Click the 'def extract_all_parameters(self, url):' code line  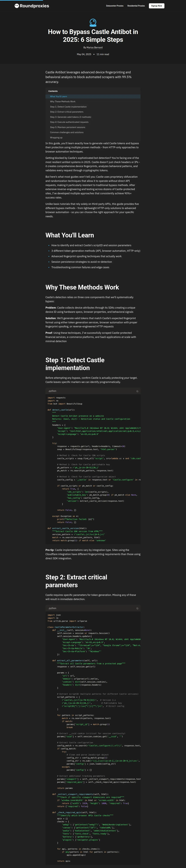pyautogui.click(x=75, y=660)
